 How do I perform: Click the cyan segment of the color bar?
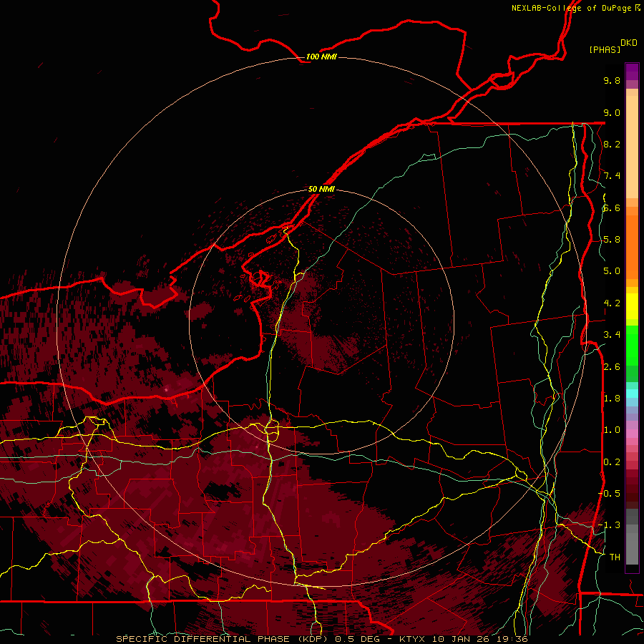[x=632, y=394]
